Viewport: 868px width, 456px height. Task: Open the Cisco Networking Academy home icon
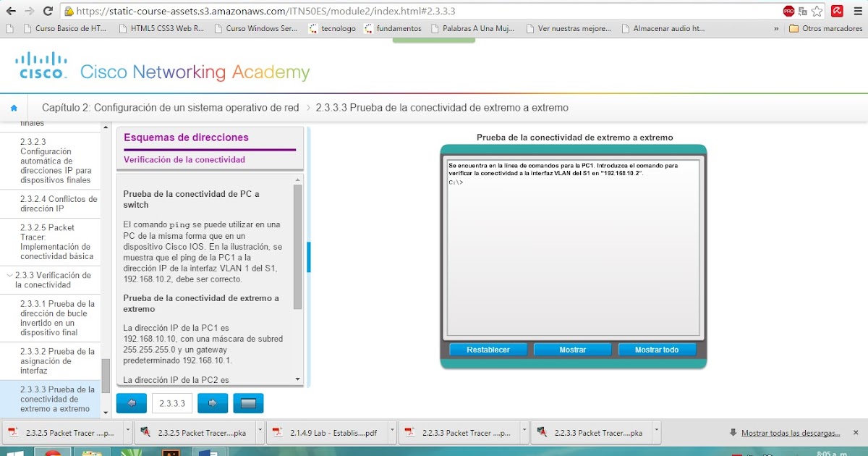(14, 106)
